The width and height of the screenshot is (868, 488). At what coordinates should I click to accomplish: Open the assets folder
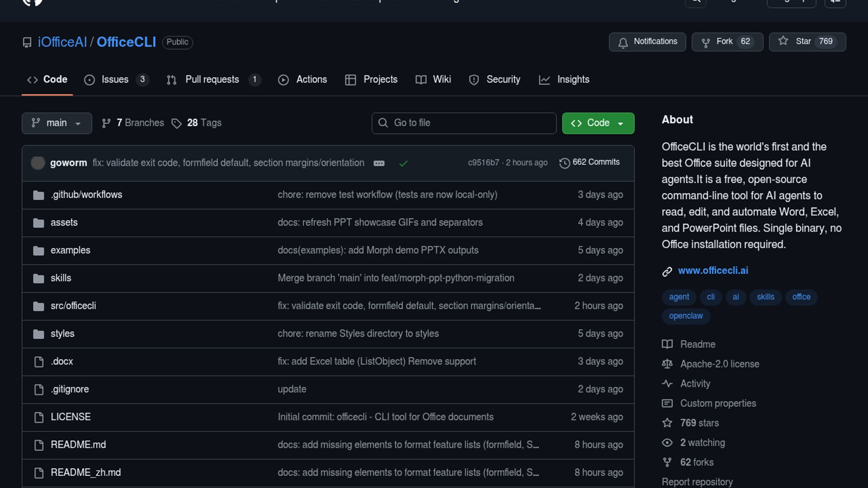coord(64,222)
